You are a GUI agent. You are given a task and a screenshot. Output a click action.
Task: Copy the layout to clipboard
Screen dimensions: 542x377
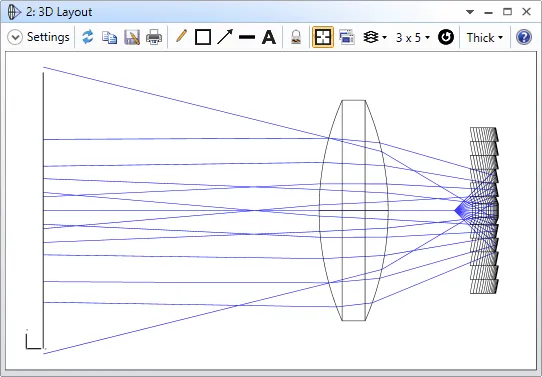point(109,37)
